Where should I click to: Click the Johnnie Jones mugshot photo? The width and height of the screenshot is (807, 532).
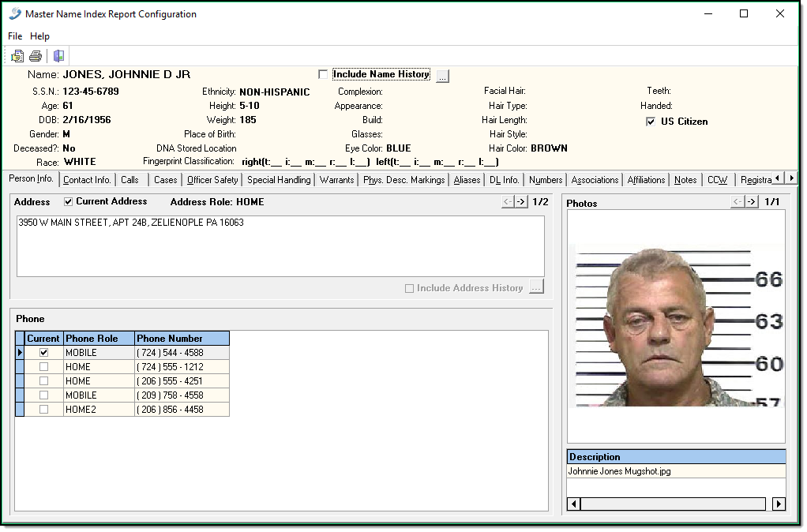pyautogui.click(x=675, y=328)
